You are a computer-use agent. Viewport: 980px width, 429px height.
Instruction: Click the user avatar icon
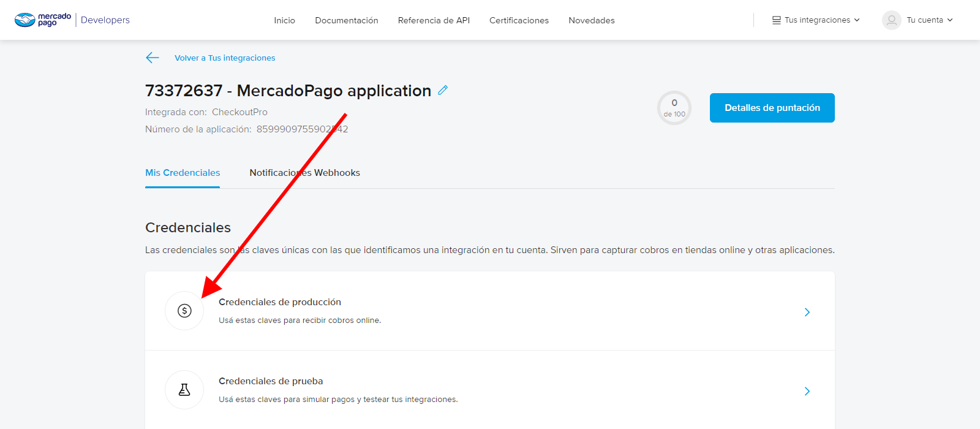891,20
